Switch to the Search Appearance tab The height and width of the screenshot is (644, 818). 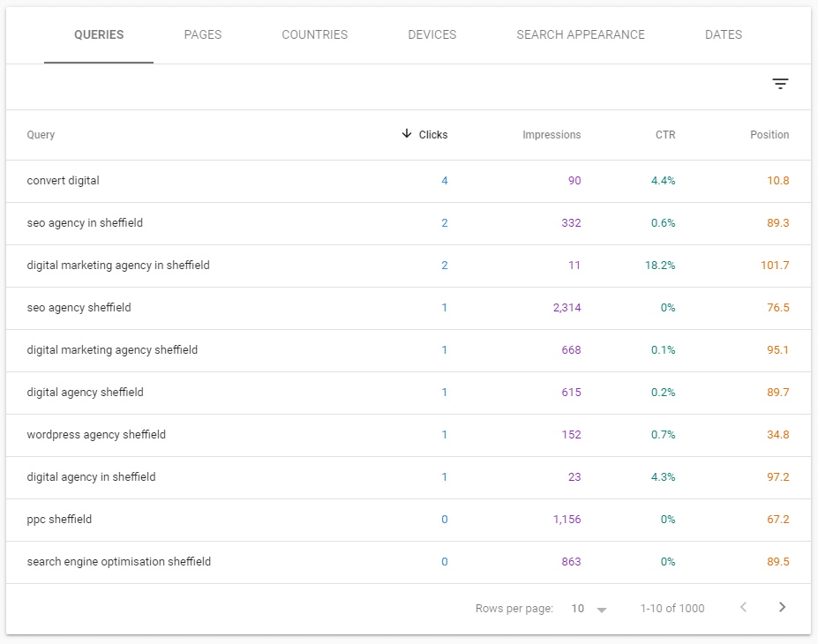tap(581, 35)
